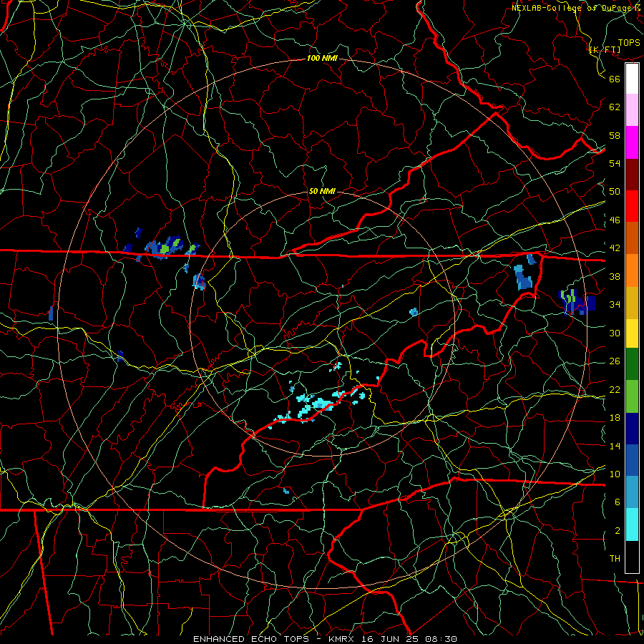
Task: Click the Enhanced Echo Tops KMRX caption
Action: coord(325,639)
